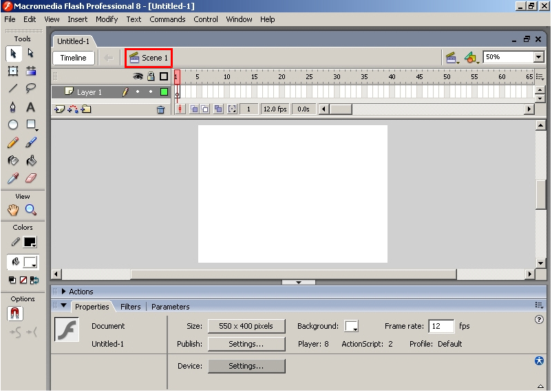552x392 pixels.
Task: Open the Modify menu
Action: [x=107, y=19]
